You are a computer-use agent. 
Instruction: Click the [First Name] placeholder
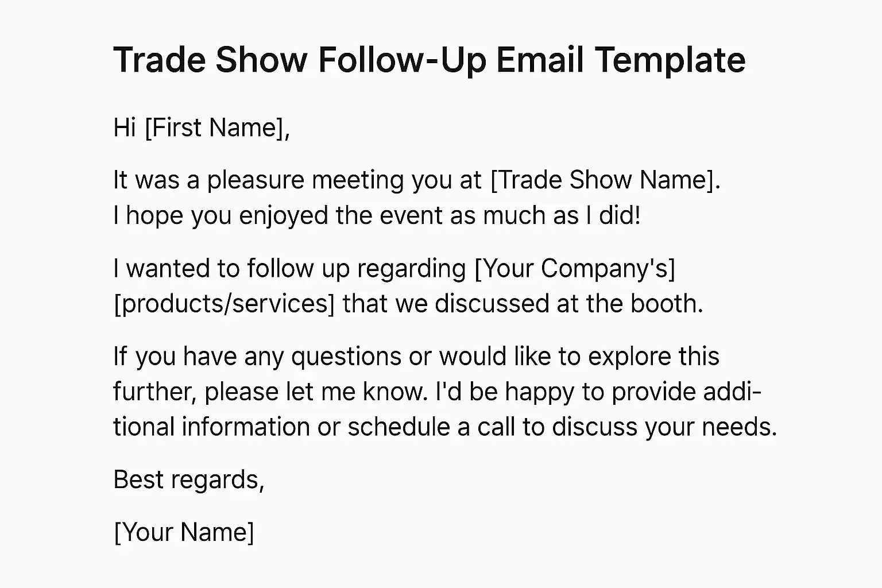[217, 127]
